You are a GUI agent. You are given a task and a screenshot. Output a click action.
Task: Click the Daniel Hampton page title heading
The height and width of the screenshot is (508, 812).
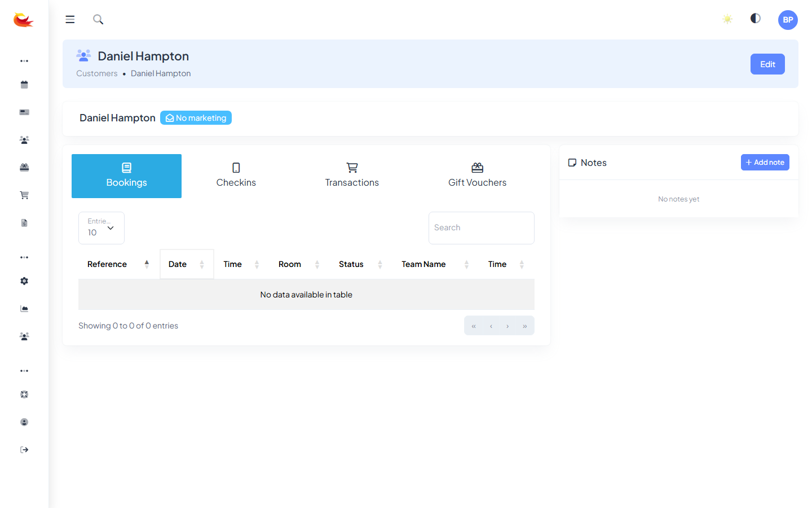143,56
